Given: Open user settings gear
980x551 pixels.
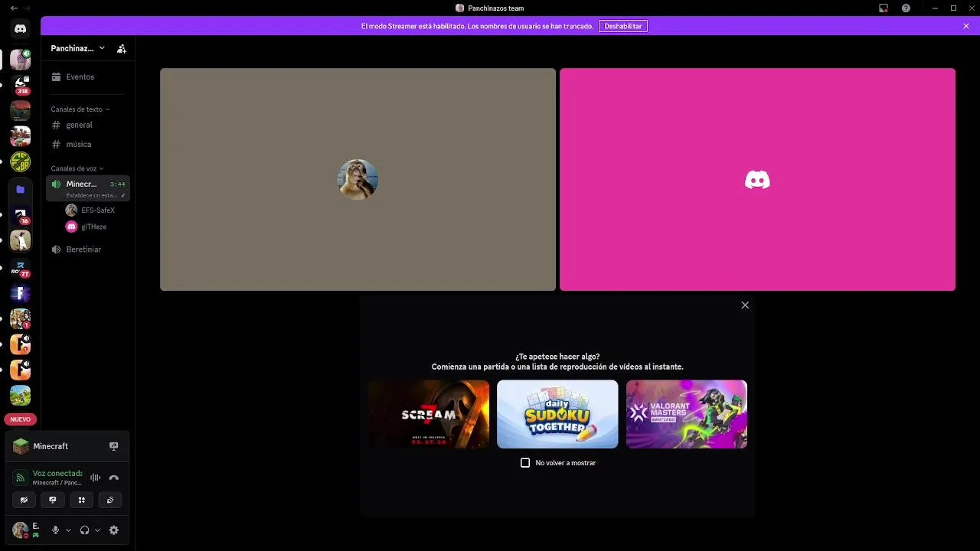Looking at the screenshot, I should click(114, 530).
